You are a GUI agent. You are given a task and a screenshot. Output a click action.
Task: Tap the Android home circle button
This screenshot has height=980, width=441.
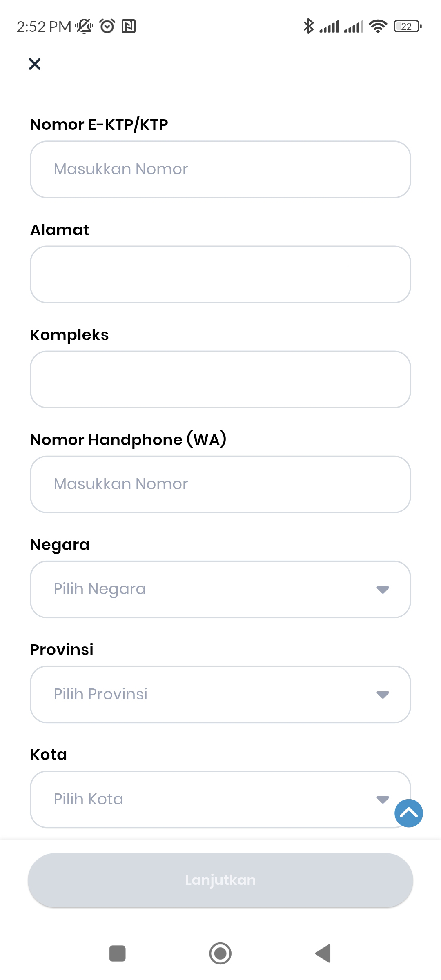click(x=220, y=953)
